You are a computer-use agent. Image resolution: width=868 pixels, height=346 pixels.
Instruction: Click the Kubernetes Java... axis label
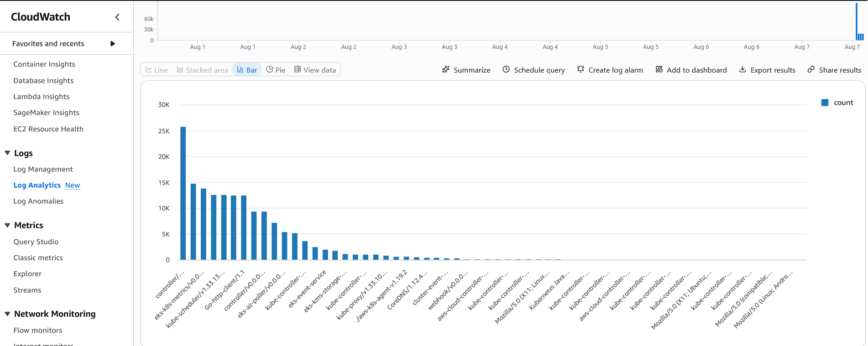[x=549, y=290]
